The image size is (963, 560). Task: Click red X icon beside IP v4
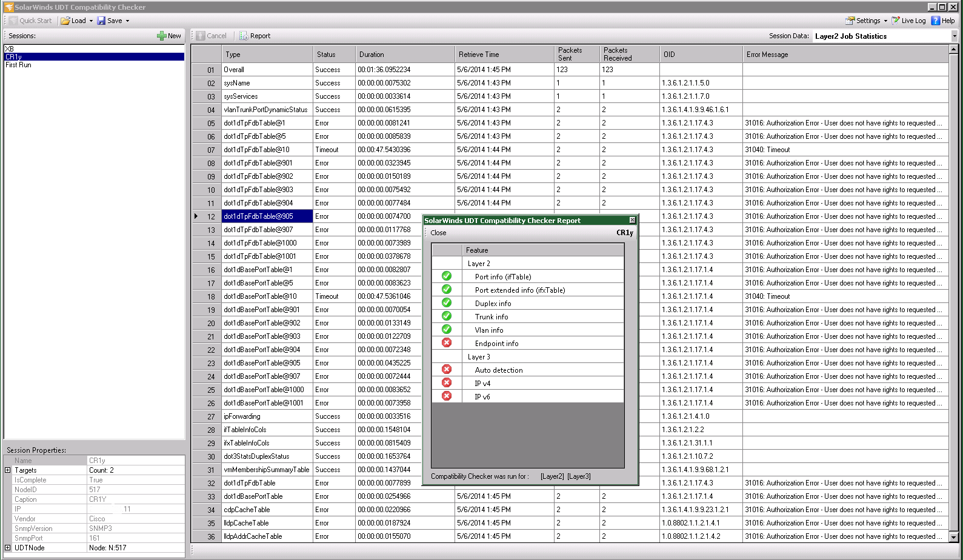(x=447, y=382)
